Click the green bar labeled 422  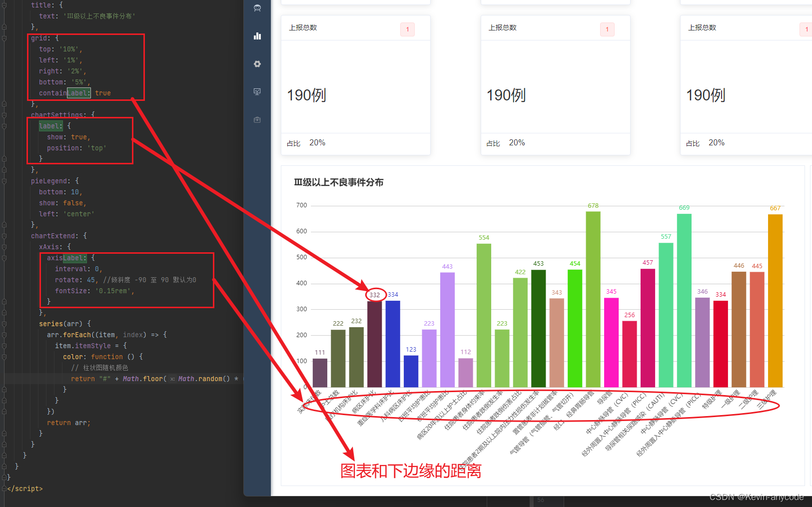tap(520, 332)
